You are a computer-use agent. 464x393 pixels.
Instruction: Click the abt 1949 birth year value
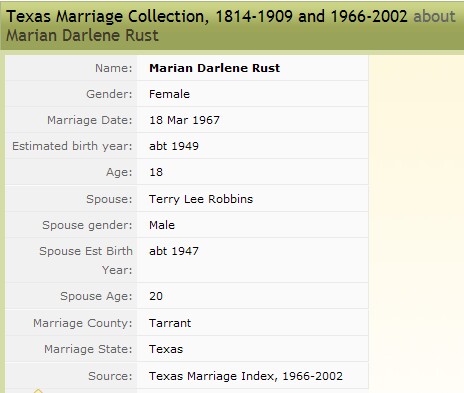pyautogui.click(x=174, y=146)
